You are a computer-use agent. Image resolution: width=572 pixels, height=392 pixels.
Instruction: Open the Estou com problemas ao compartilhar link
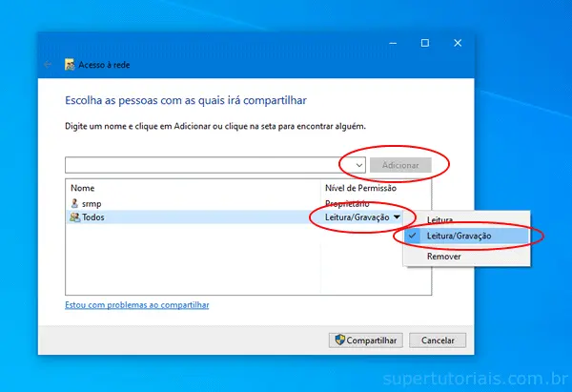pyautogui.click(x=136, y=305)
